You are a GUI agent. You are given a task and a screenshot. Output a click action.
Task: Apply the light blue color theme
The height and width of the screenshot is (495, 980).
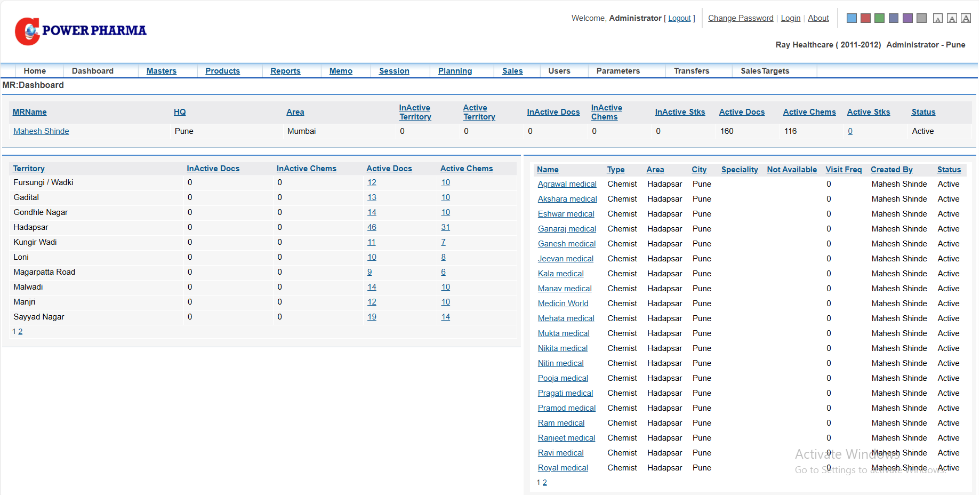click(852, 18)
